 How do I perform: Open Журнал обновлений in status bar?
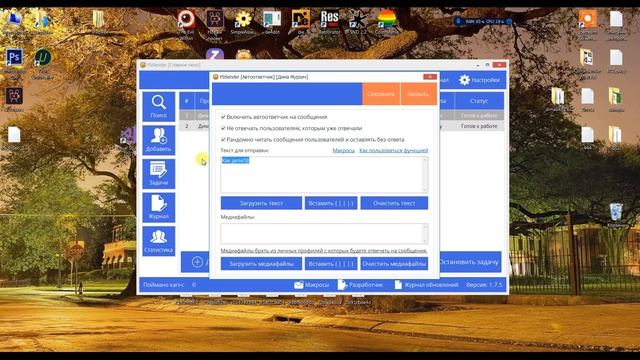427,285
